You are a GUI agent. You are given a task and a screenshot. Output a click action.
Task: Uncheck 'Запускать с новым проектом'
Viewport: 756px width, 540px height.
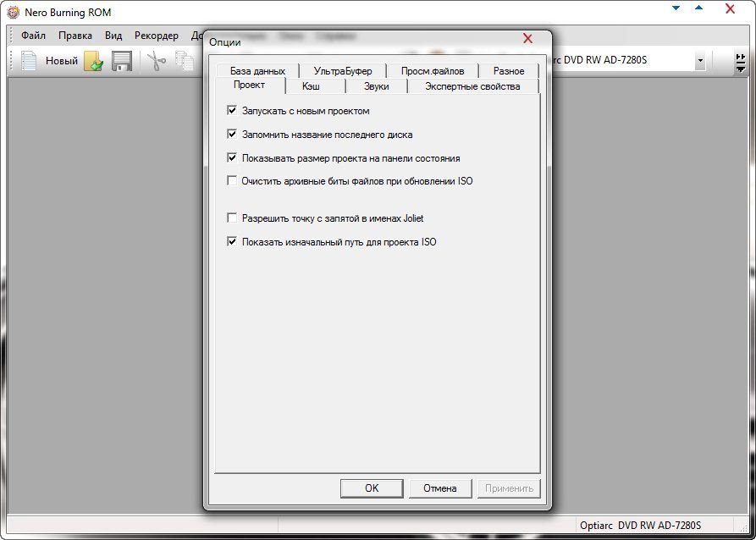(x=232, y=111)
